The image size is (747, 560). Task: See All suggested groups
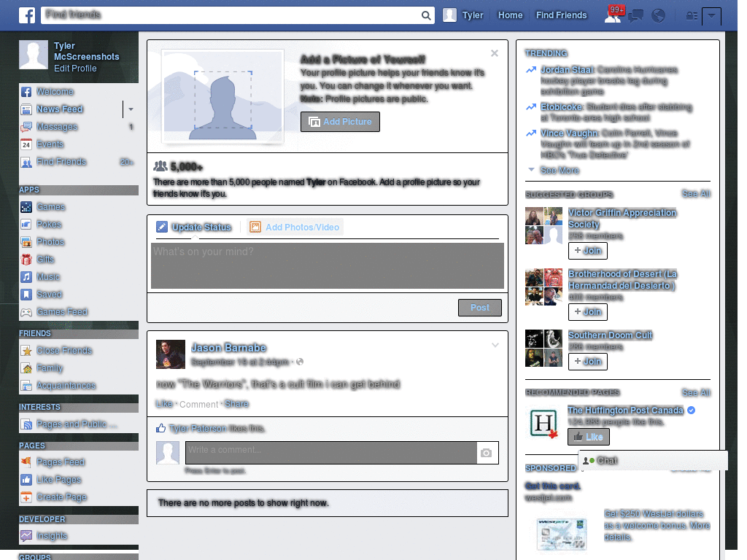tap(695, 193)
